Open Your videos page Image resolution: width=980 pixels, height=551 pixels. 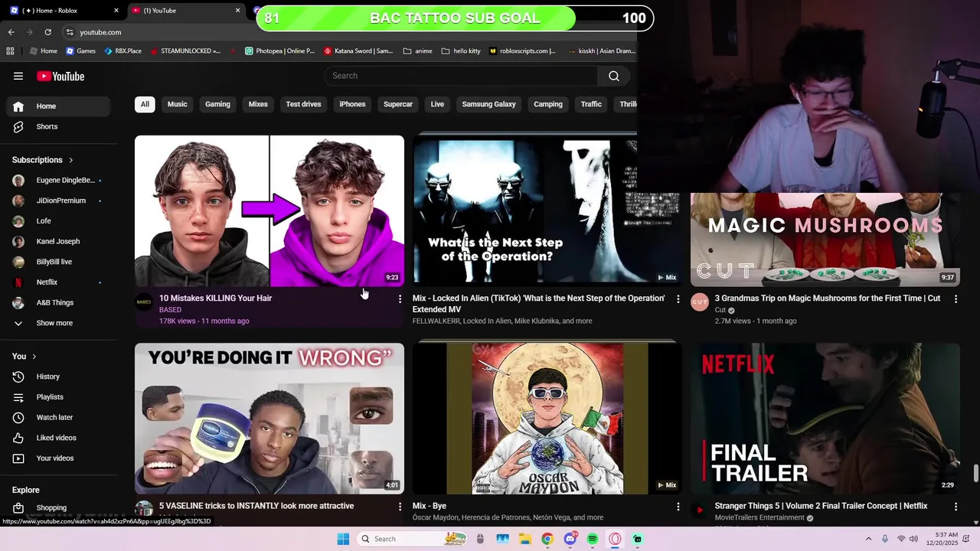pos(55,458)
